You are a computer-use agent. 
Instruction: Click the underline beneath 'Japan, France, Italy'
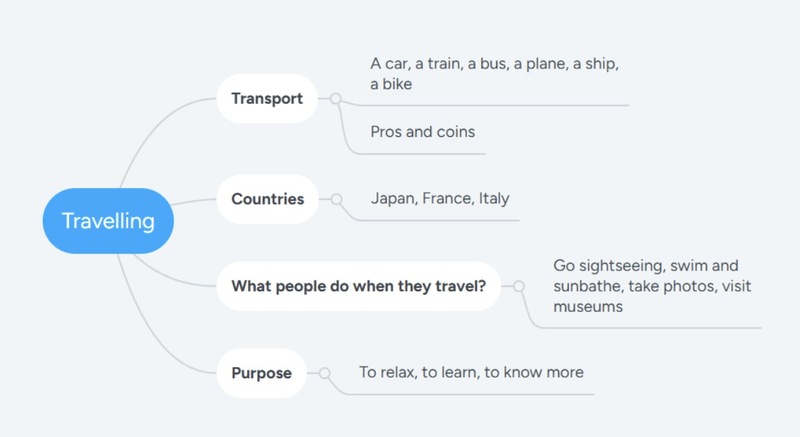[439, 220]
